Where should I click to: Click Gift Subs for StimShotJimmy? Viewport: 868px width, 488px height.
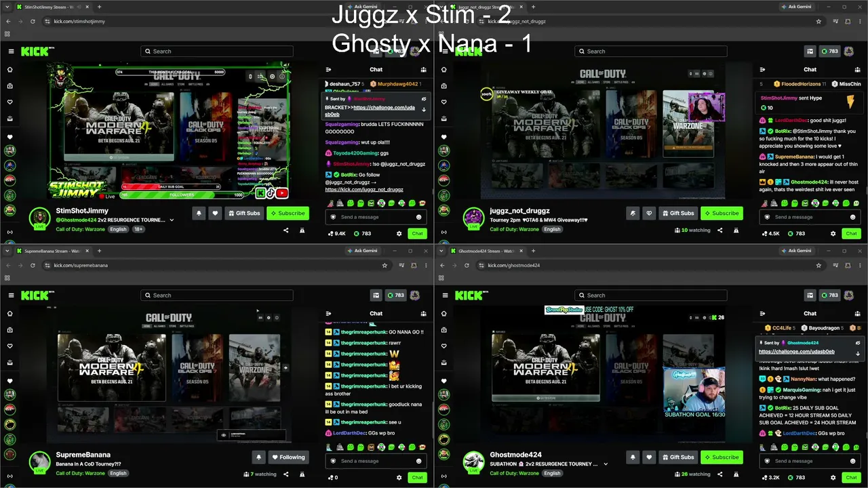244,213
